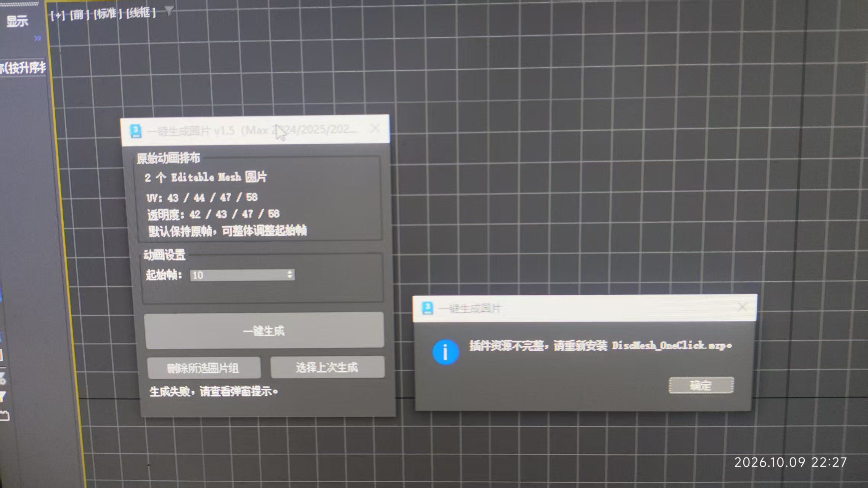
Task: Click the 插件资源不完整 error message text
Action: coord(601,345)
